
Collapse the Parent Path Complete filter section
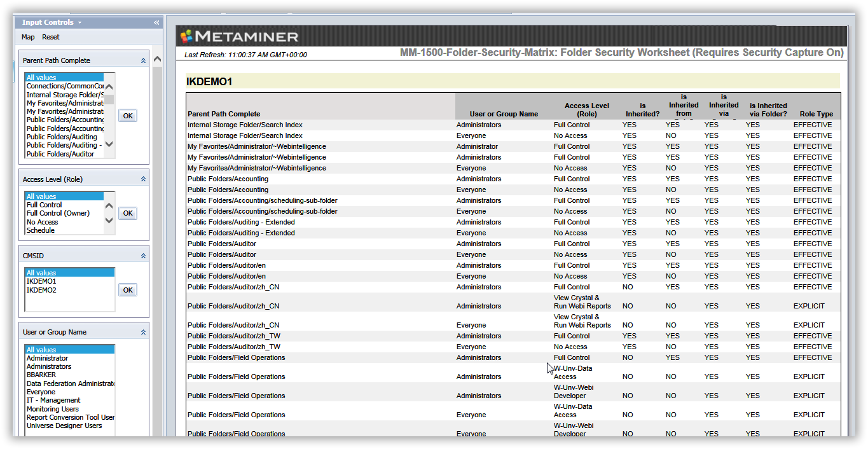click(143, 60)
